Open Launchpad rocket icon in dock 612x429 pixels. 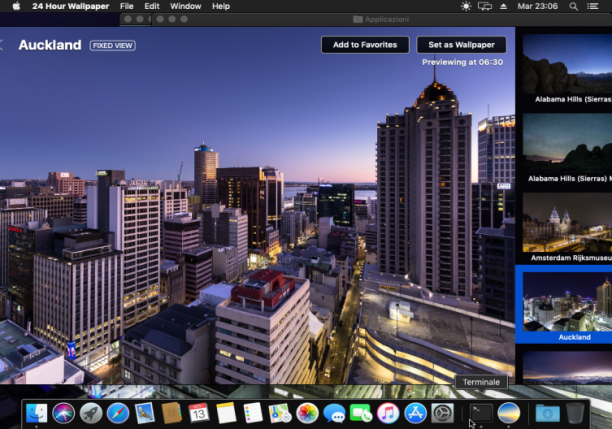tap(91, 413)
